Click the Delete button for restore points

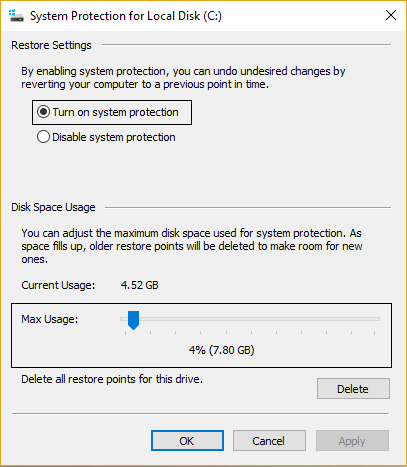tap(353, 389)
